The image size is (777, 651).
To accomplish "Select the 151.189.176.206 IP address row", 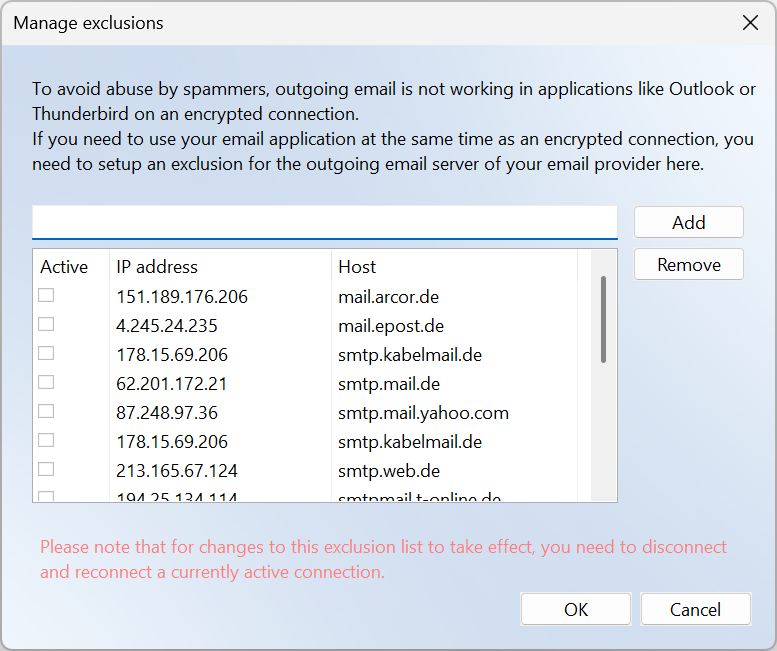I will (x=182, y=297).
